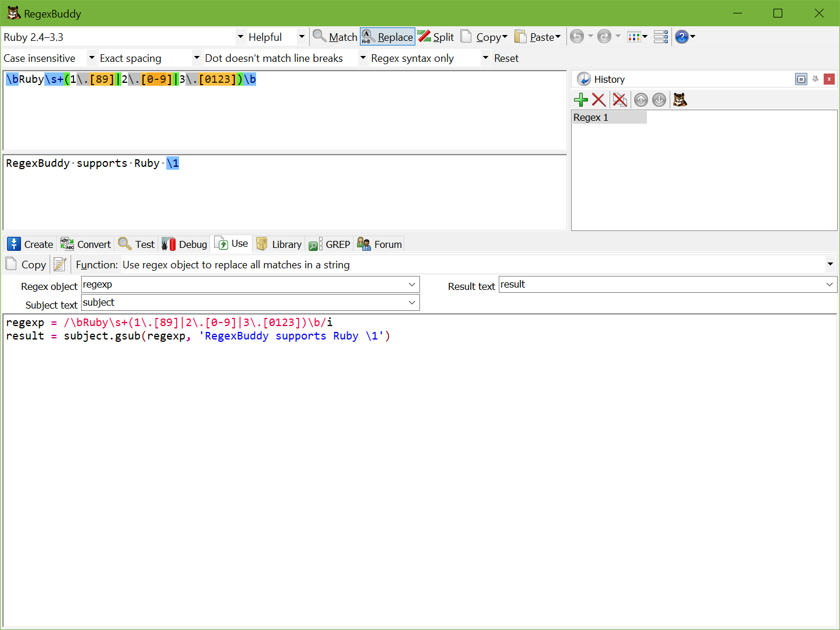Open dropdown arrow beside Case insensitive

92,58
